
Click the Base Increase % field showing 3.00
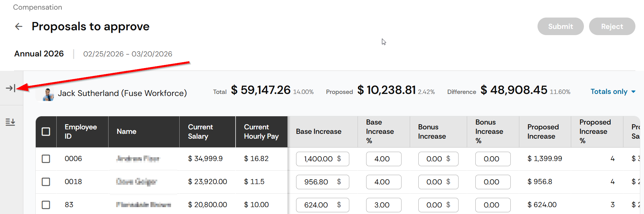click(x=383, y=205)
